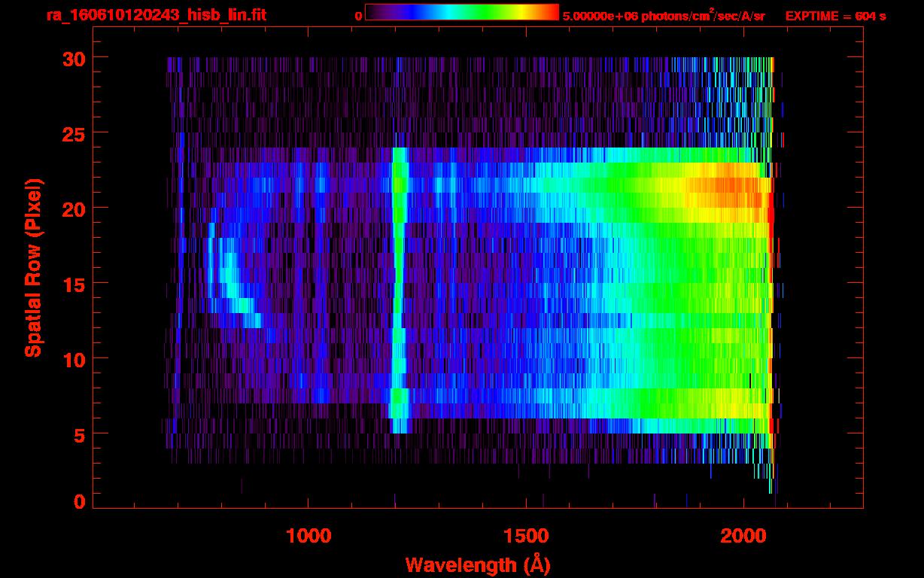Select the EXPTIME = 604 s label
The image size is (924, 578).
pyautogui.click(x=835, y=16)
